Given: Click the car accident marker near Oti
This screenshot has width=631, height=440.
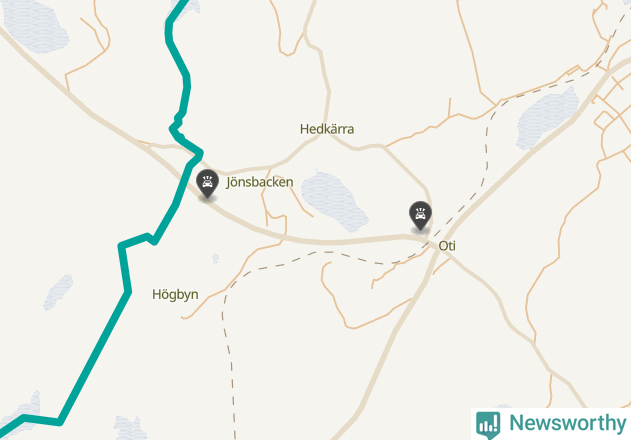Looking at the screenshot, I should [x=420, y=216].
